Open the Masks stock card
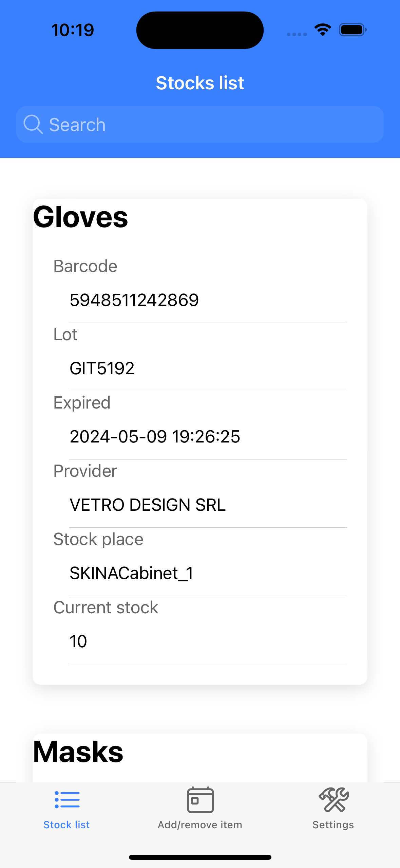 (x=78, y=752)
